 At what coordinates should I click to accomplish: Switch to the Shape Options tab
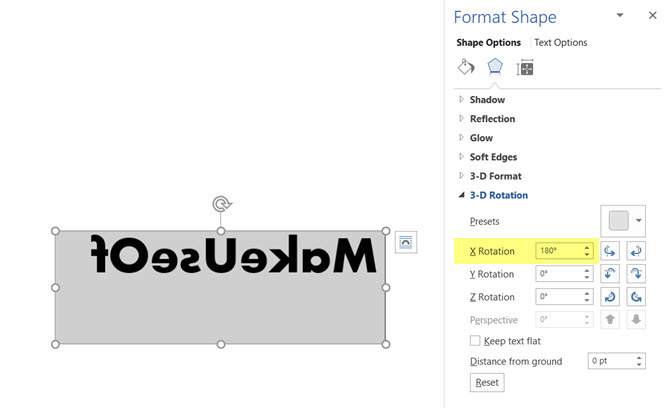click(x=488, y=42)
